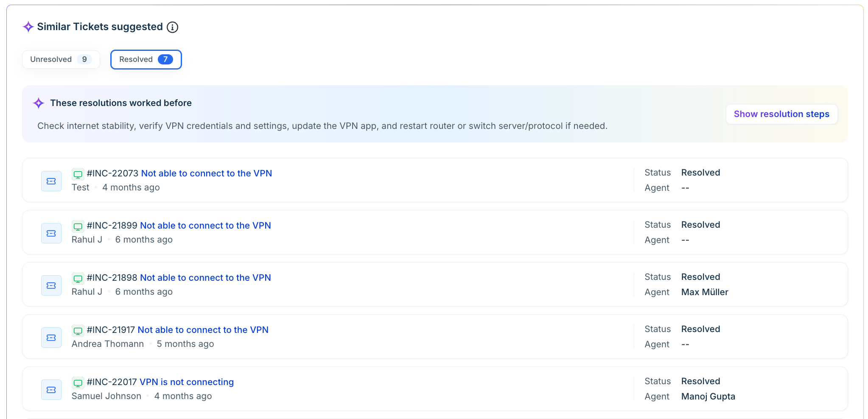This screenshot has width=868, height=419.
Task: Click requester Rahul J on INC-21898
Action: pyautogui.click(x=87, y=292)
